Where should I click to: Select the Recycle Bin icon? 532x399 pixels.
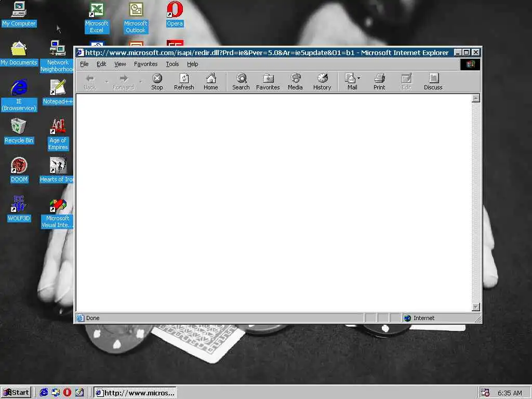point(19,131)
